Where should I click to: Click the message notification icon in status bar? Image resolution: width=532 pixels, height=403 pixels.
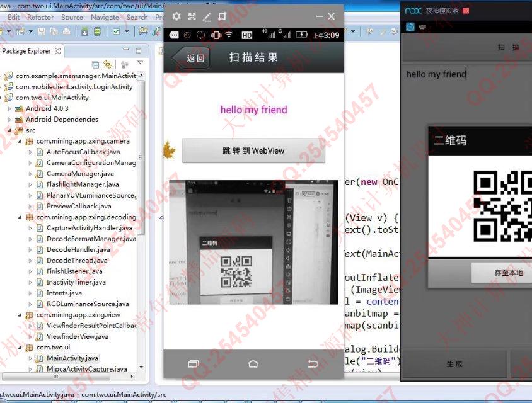tap(174, 35)
